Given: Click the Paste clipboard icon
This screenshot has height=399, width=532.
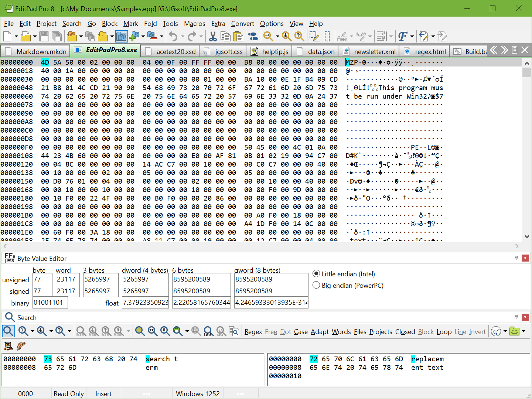Looking at the screenshot, I should pos(238,36).
